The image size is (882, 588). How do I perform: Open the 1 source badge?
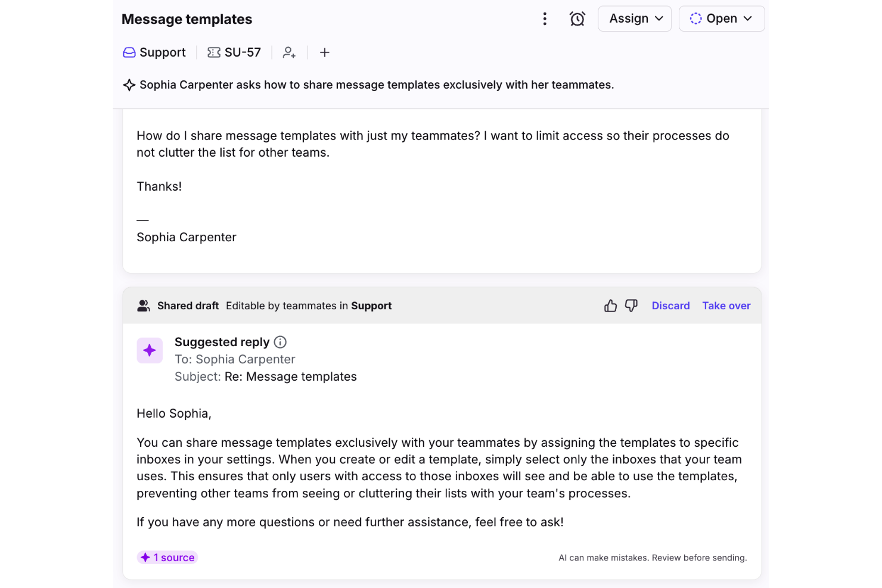click(167, 557)
